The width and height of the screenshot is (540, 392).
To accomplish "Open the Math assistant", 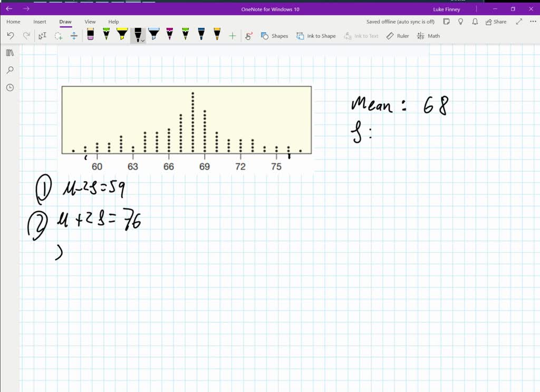I will point(428,36).
